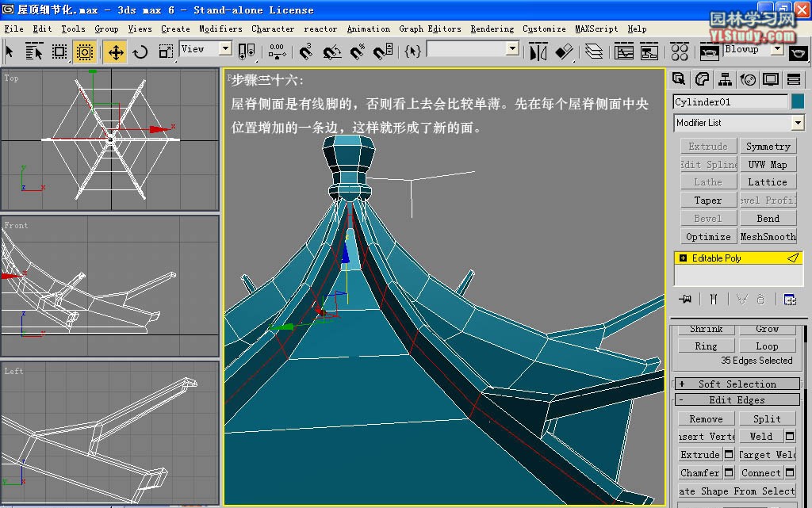Pick the Rectangular Selection Region tool
812x508 pixels.
click(x=59, y=52)
